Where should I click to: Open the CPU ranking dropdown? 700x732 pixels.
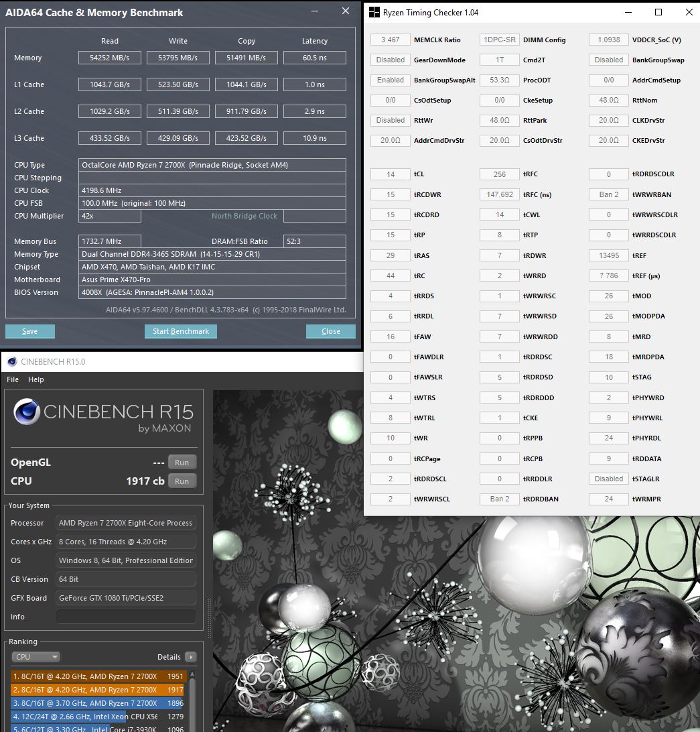pyautogui.click(x=36, y=657)
